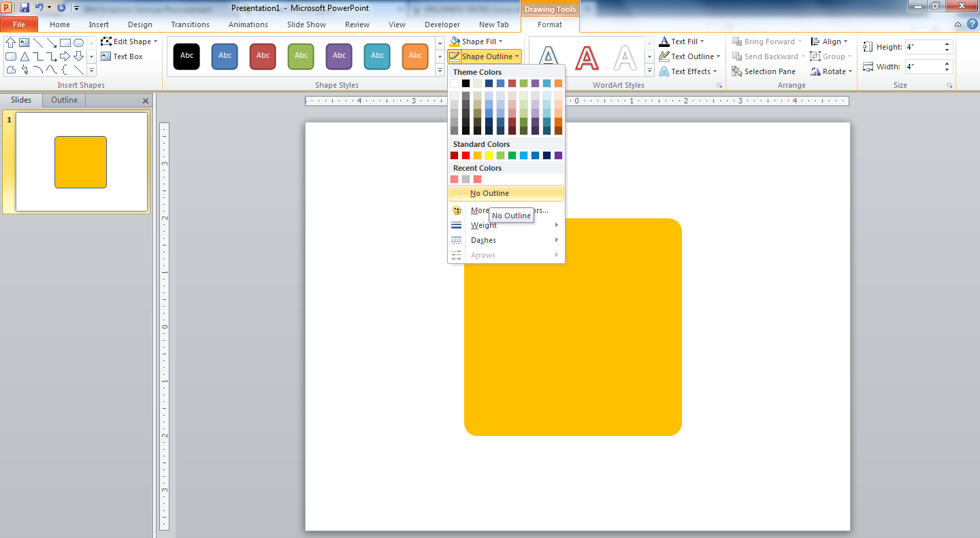Apply the orange Abc shape style

coord(415,56)
